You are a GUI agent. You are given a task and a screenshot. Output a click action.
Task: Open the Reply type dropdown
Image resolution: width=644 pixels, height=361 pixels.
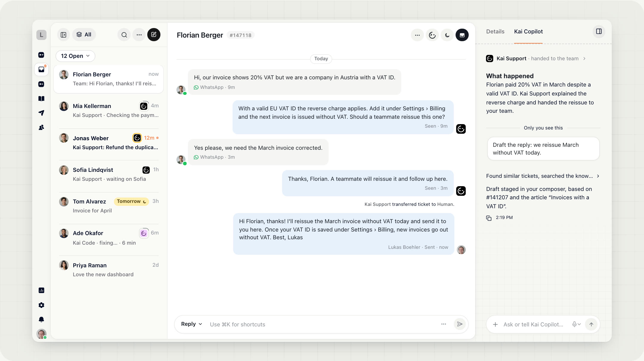[192, 324]
